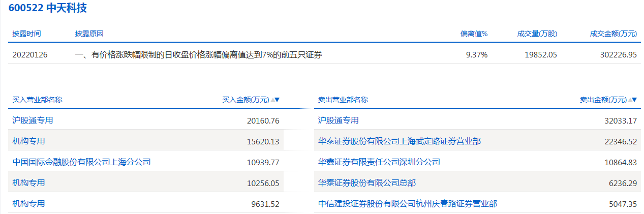Select the turnover value 302226.95
This screenshot has height=214, width=644.
[x=618, y=54]
